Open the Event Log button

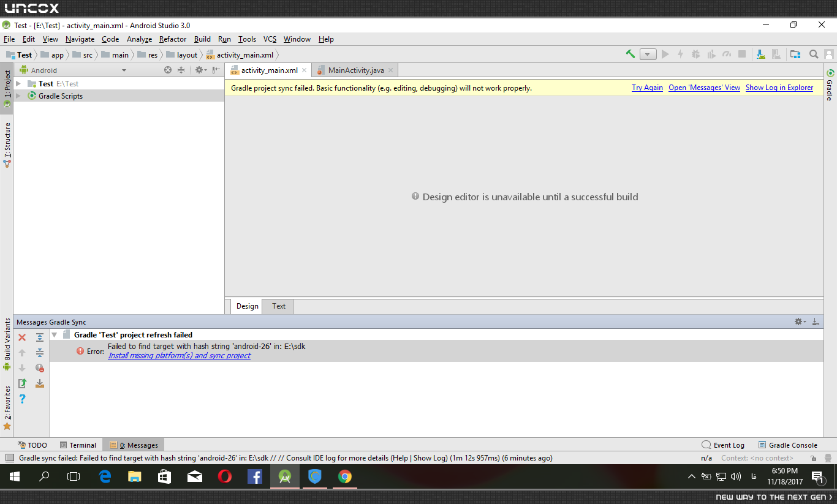coord(723,445)
